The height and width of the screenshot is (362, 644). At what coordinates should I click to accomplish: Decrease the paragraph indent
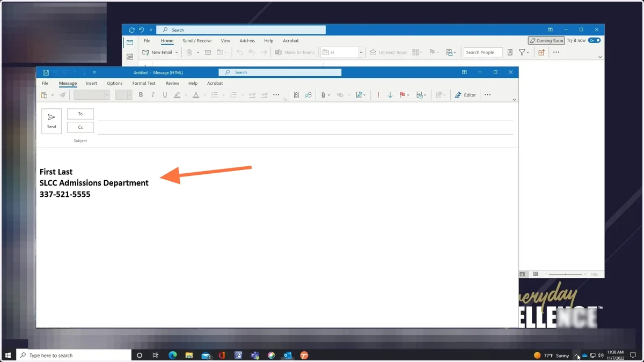click(x=252, y=95)
